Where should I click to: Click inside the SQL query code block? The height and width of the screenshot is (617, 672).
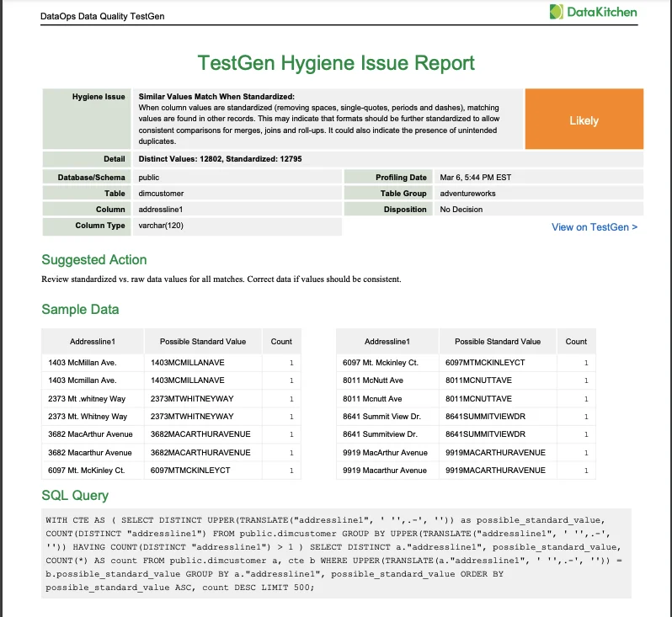pyautogui.click(x=337, y=554)
